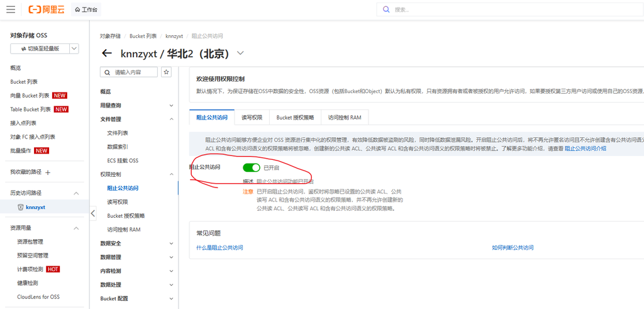This screenshot has width=644, height=309.
Task: Switch to 访问控制 RAM tab
Action: pyautogui.click(x=345, y=117)
